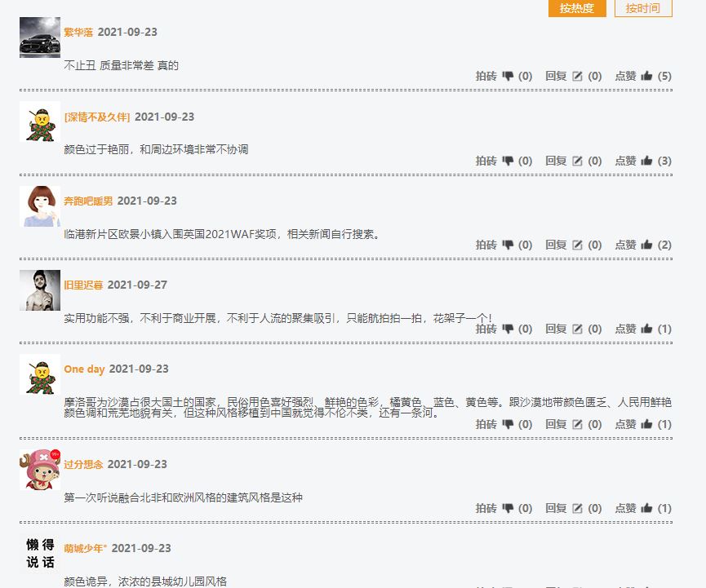Open profile of user One day

click(84, 369)
